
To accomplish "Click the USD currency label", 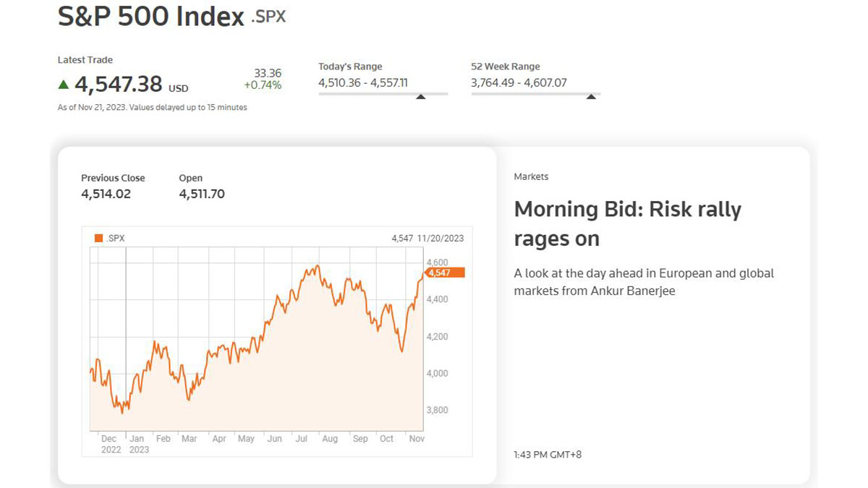I will (x=178, y=88).
